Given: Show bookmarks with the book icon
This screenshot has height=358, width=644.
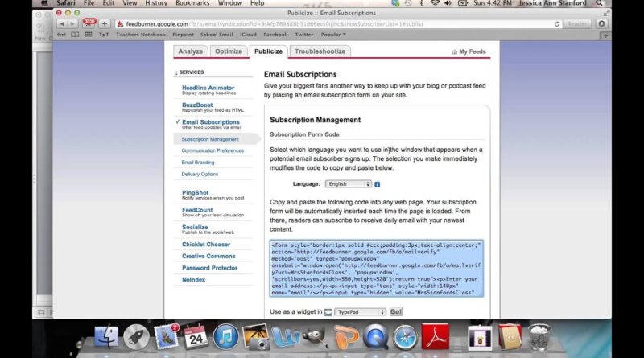Looking at the screenshot, I should pyautogui.click(x=75, y=35).
